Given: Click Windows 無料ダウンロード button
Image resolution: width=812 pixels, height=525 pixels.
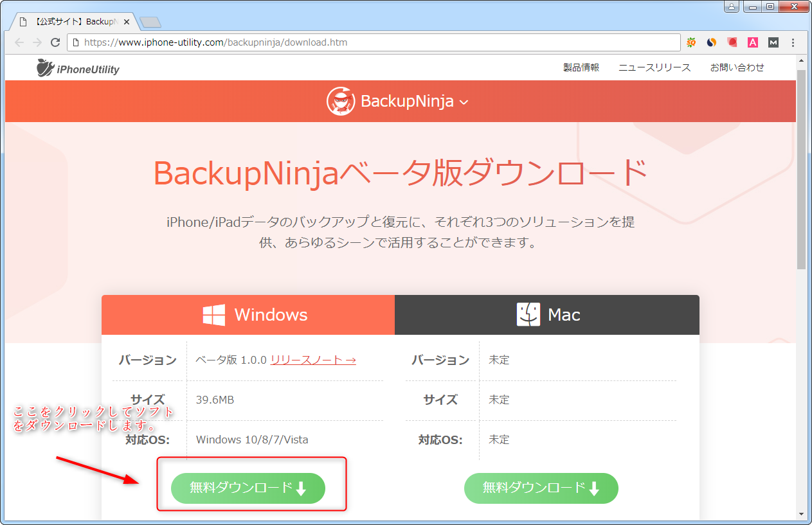Looking at the screenshot, I should 248,488.
